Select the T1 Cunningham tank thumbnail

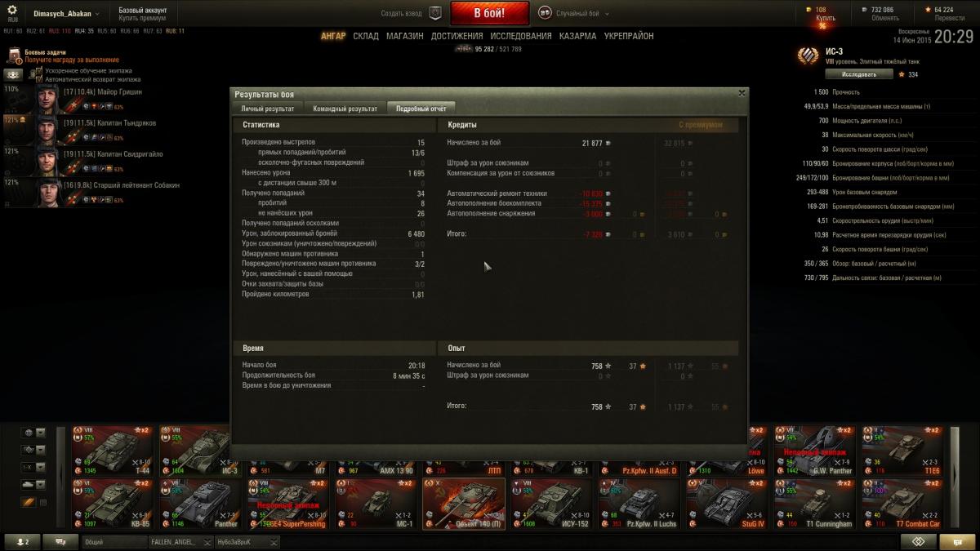coord(814,504)
